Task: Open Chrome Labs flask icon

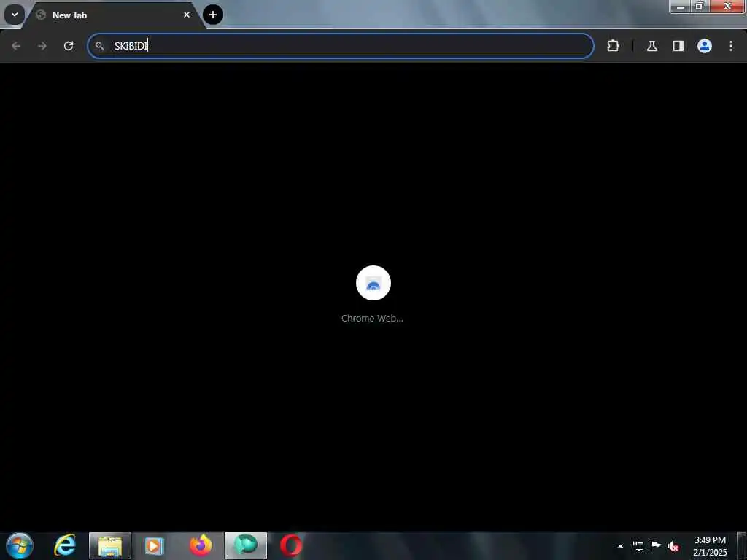Action: (x=652, y=46)
